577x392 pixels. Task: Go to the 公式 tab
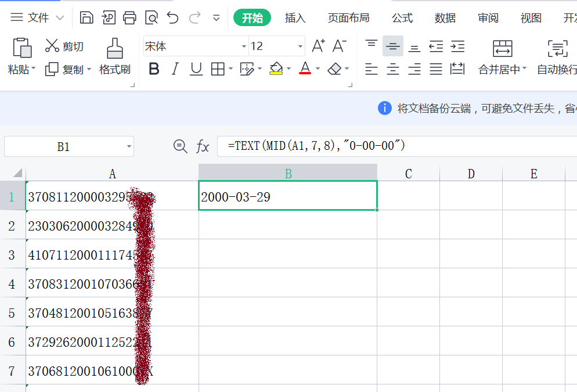(x=402, y=17)
